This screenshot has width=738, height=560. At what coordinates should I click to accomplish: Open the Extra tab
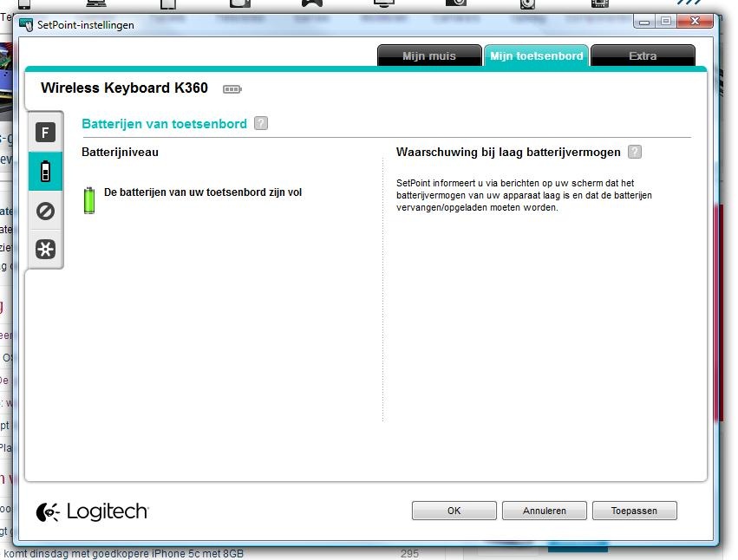pyautogui.click(x=643, y=56)
